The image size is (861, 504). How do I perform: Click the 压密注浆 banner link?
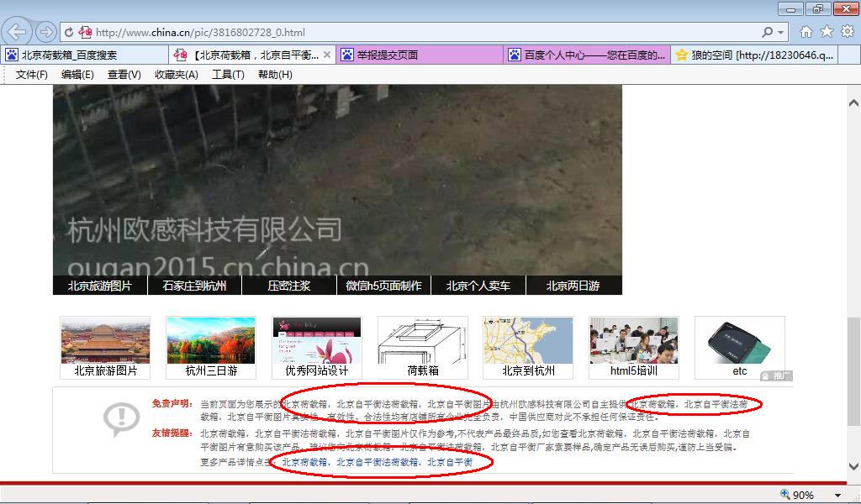(289, 286)
